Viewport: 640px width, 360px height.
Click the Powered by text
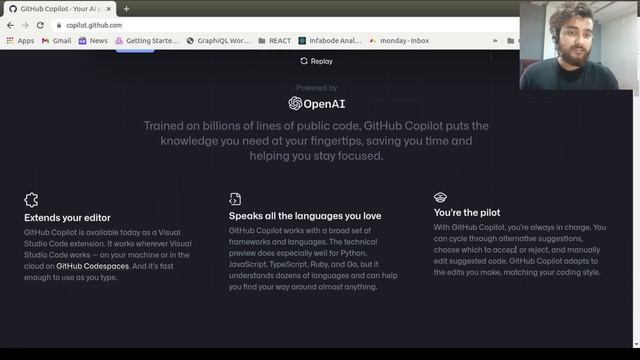pos(316,88)
